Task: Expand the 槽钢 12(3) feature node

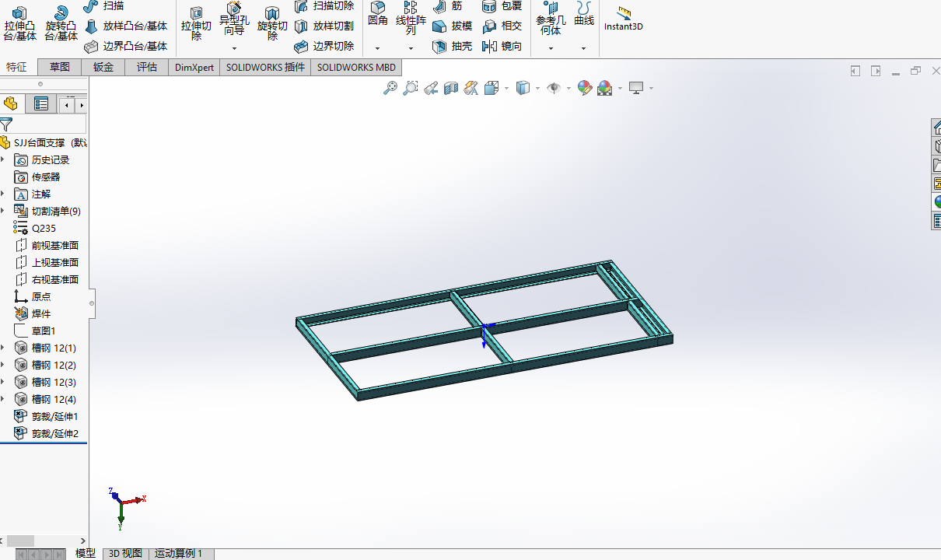Action: pos(3,382)
